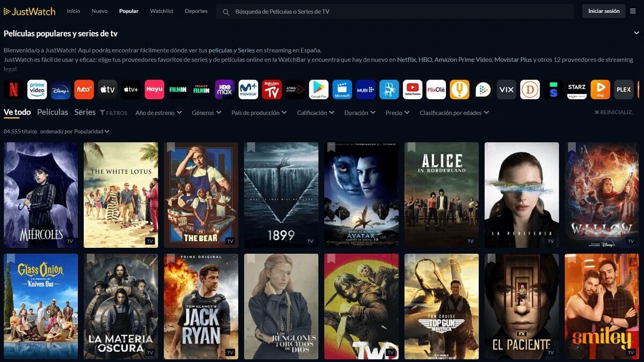The width and height of the screenshot is (644, 362).
Task: Expand the Clasificación por edades filter
Action: click(x=454, y=113)
